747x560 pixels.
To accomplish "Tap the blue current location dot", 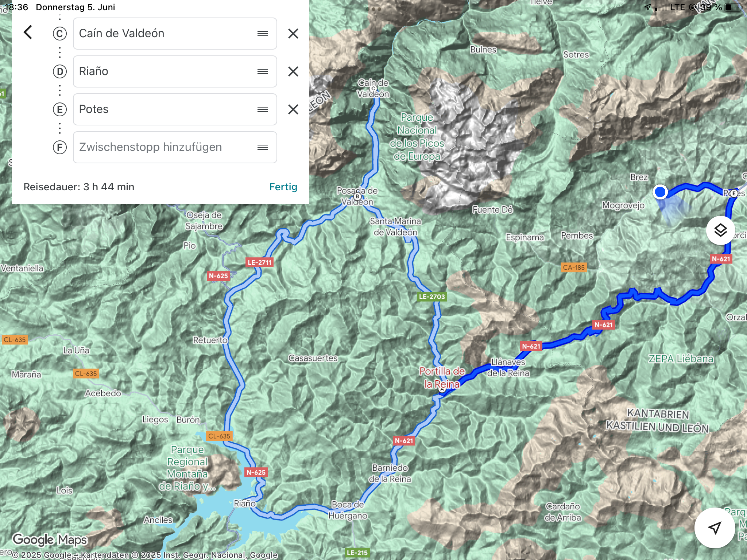I will click(x=660, y=192).
